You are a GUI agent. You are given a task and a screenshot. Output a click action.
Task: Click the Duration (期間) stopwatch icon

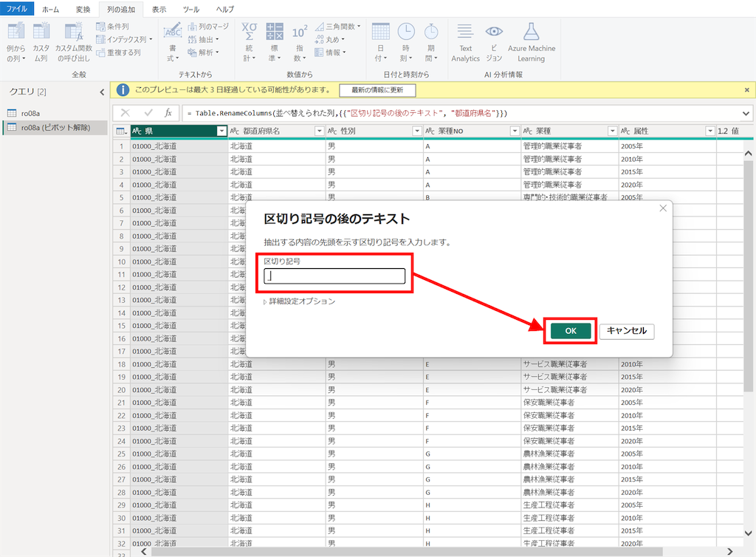pyautogui.click(x=431, y=31)
